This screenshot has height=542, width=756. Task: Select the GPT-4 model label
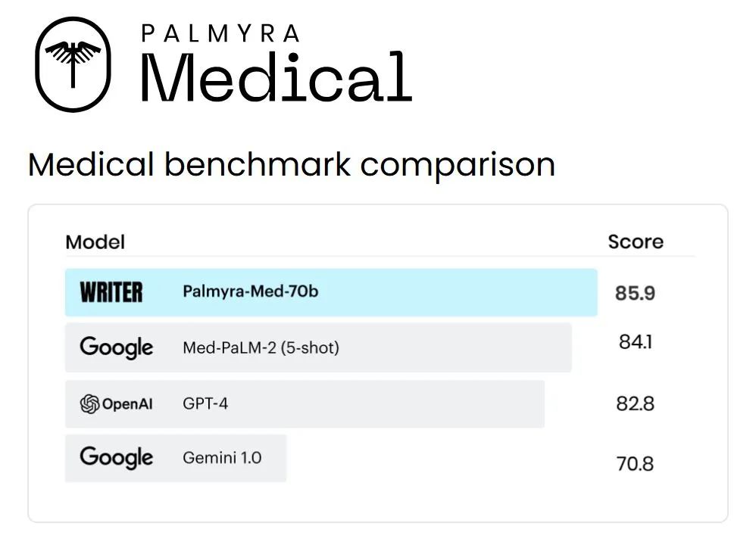[x=205, y=403]
